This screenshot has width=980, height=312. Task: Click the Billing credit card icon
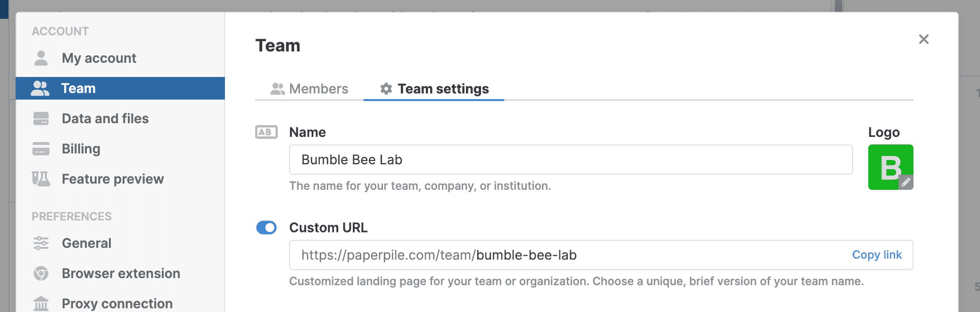point(41,149)
